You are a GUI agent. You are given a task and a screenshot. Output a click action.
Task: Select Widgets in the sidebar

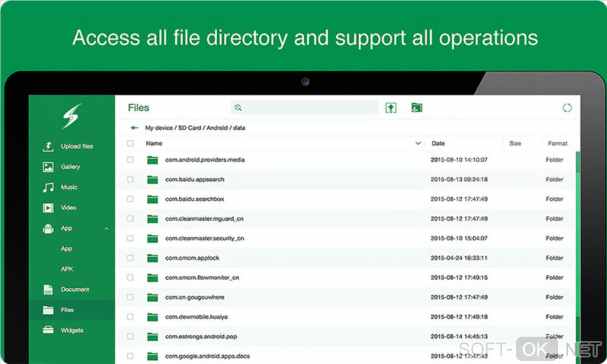(x=72, y=330)
